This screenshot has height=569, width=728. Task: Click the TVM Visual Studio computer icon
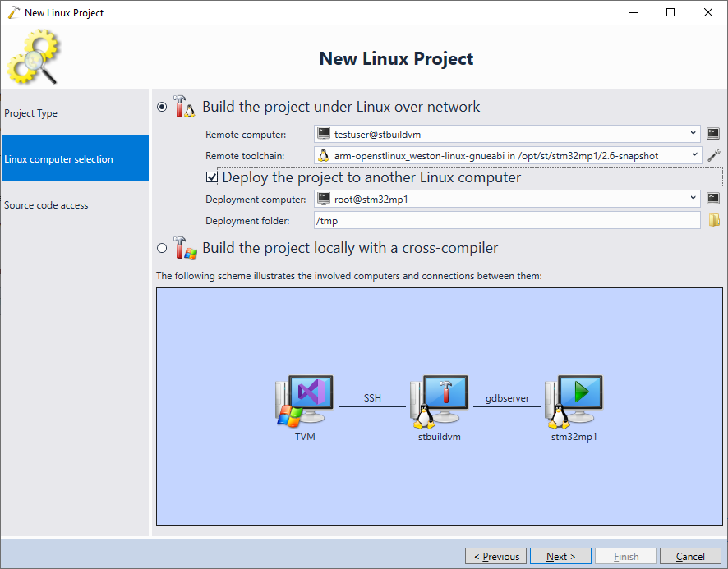pos(305,401)
